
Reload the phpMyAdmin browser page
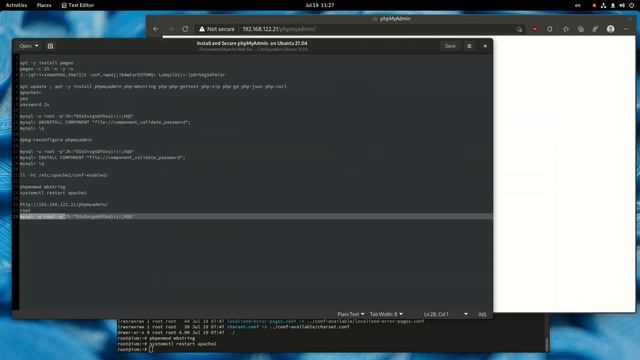coord(185,29)
